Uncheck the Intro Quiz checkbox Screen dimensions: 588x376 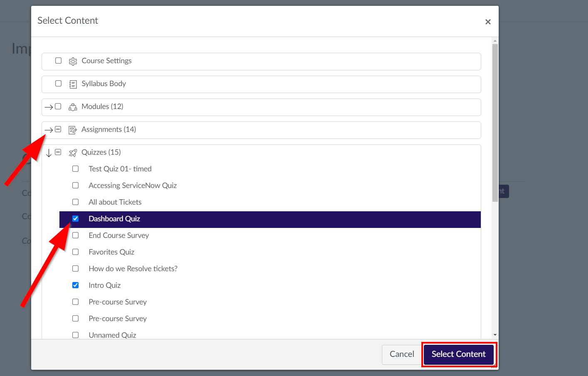pos(75,285)
